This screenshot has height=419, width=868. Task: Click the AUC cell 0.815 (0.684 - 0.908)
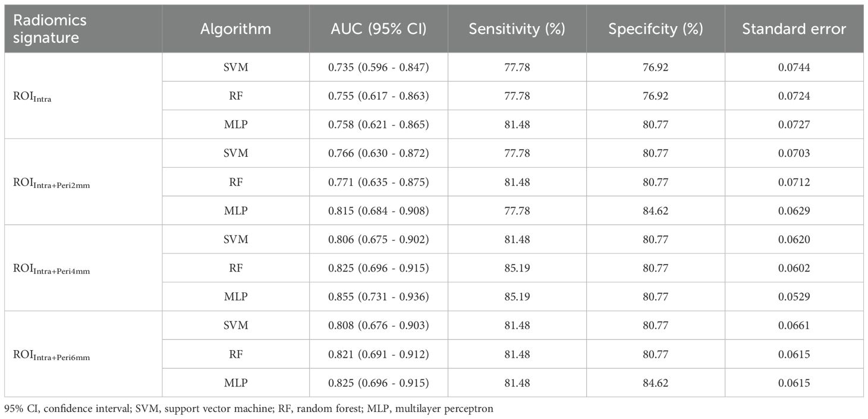coord(379,210)
